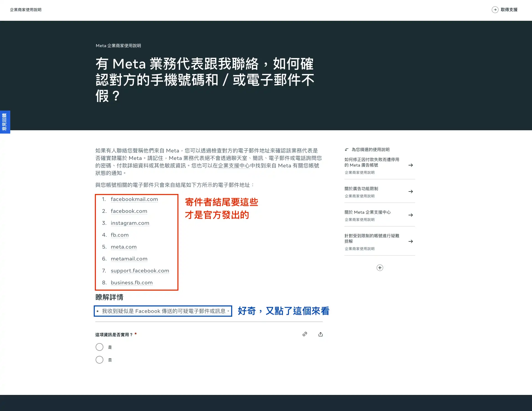Click the copy link chain icon
The height and width of the screenshot is (411, 532).
click(x=305, y=334)
